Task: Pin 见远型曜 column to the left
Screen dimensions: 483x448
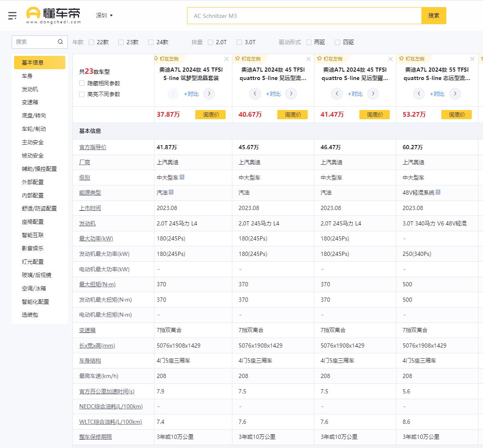Action: tap(330, 59)
